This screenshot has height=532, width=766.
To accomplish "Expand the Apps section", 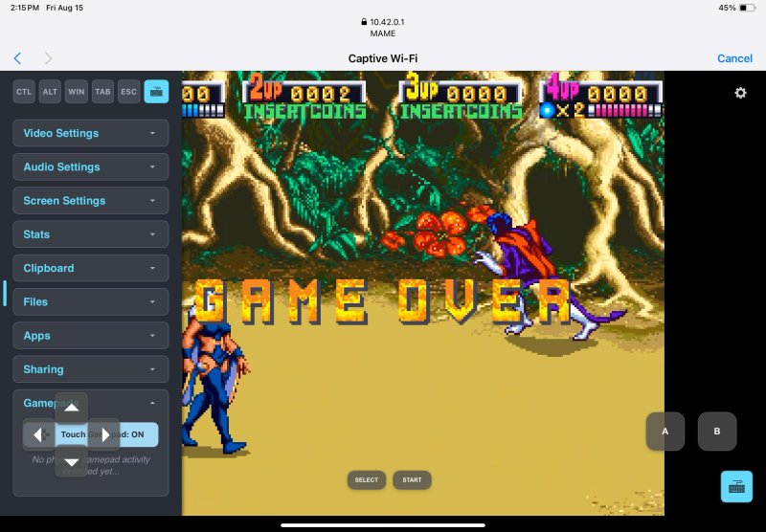I will point(91,335).
